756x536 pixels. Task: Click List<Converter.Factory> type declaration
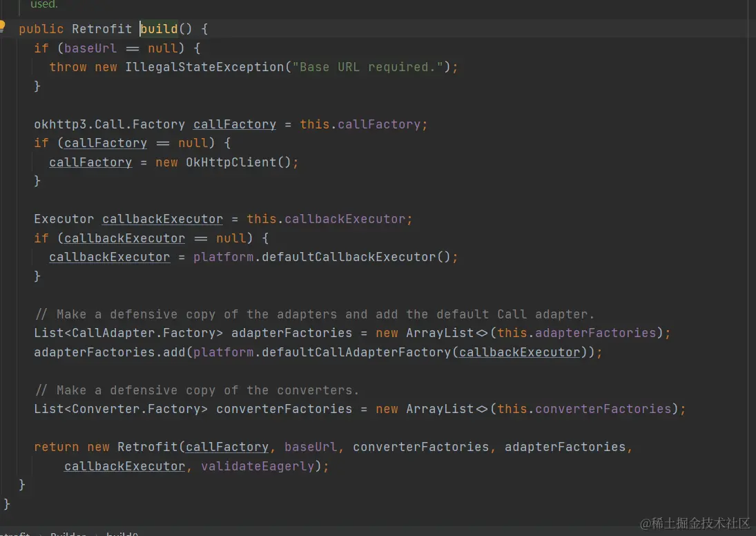[121, 409]
